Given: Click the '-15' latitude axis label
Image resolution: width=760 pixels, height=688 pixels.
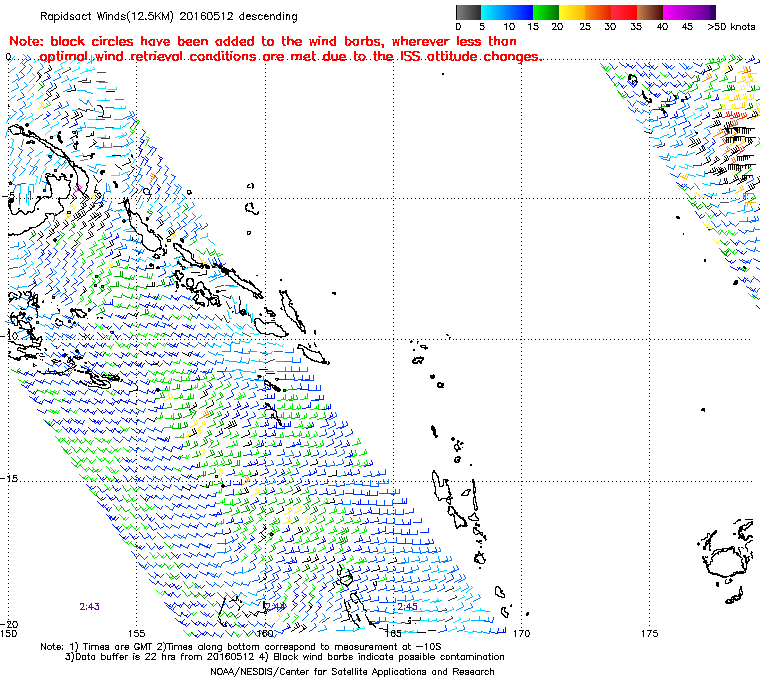Looking at the screenshot, I should 10,479.
